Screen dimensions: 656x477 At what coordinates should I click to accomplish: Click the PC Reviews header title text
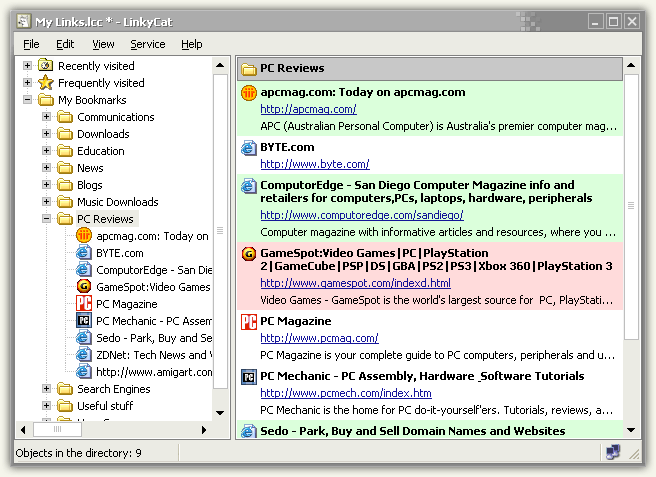tap(292, 68)
